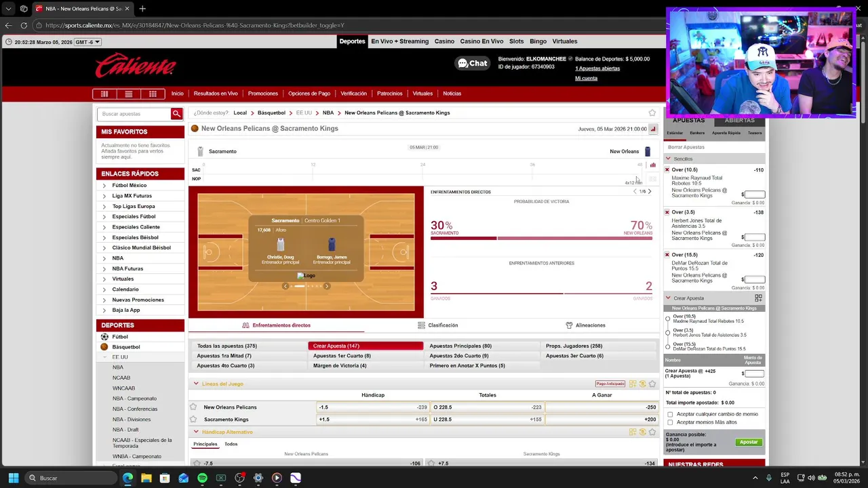Image resolution: width=868 pixels, height=488 pixels.
Task: Click the list layout icon in the red navigation bar
Action: click(128, 94)
